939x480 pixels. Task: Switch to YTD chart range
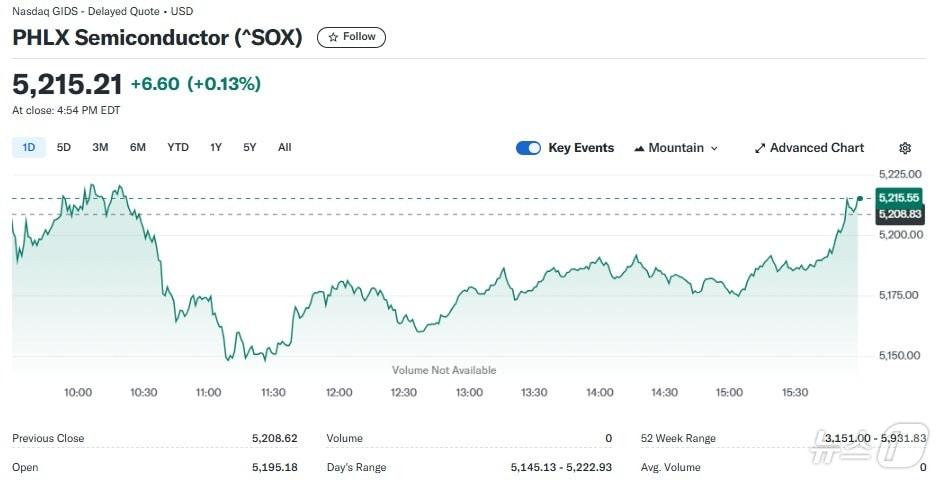coord(178,147)
